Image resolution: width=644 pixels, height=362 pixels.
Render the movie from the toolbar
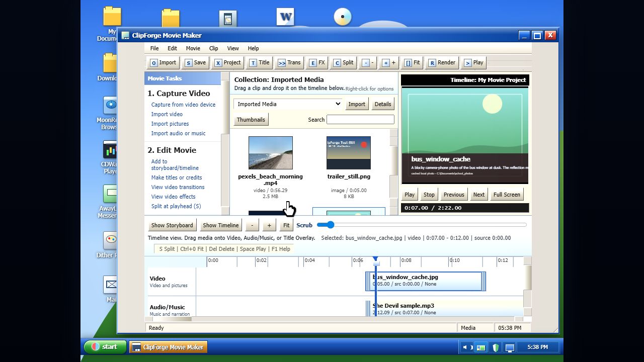point(442,63)
